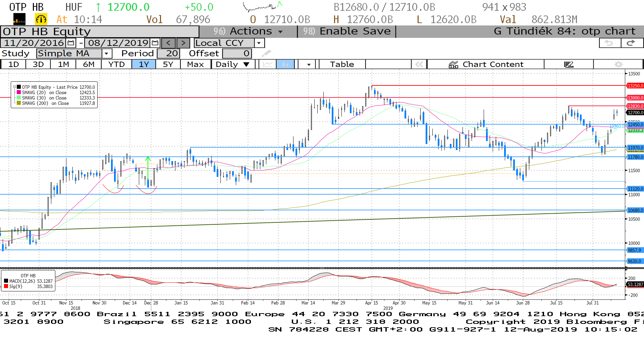The height and width of the screenshot is (348, 644).
Task: Open the chart type dropdown arrow
Action: (309, 64)
